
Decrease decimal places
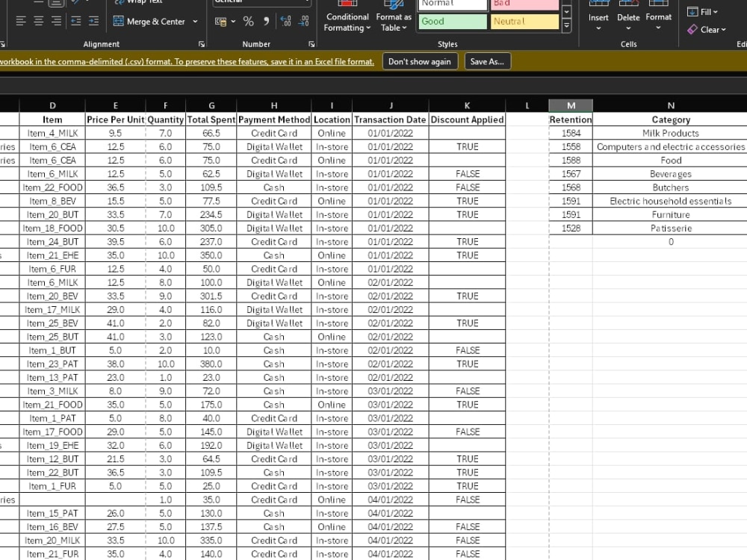(x=303, y=22)
